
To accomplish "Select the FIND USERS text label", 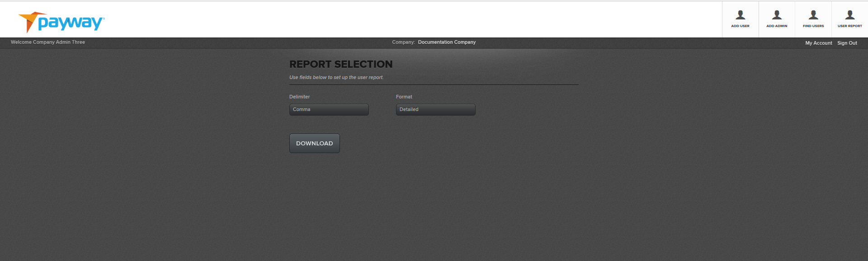I will tap(813, 26).
